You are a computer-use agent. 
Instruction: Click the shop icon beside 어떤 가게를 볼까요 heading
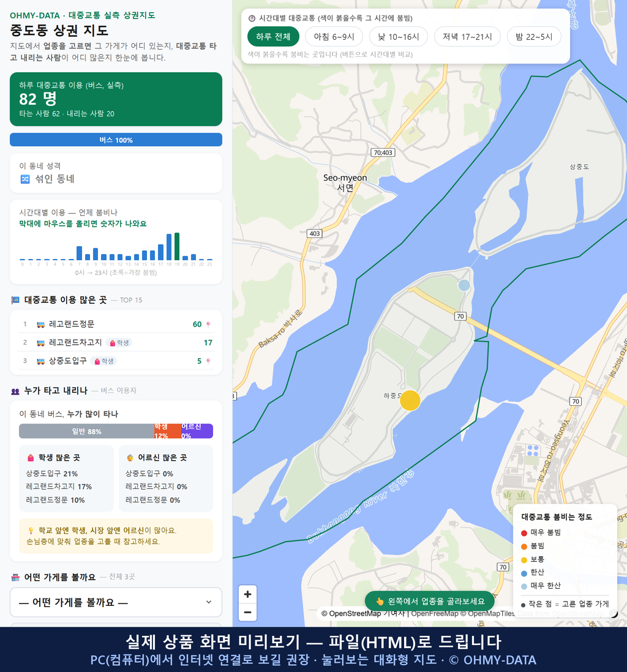coord(15,577)
